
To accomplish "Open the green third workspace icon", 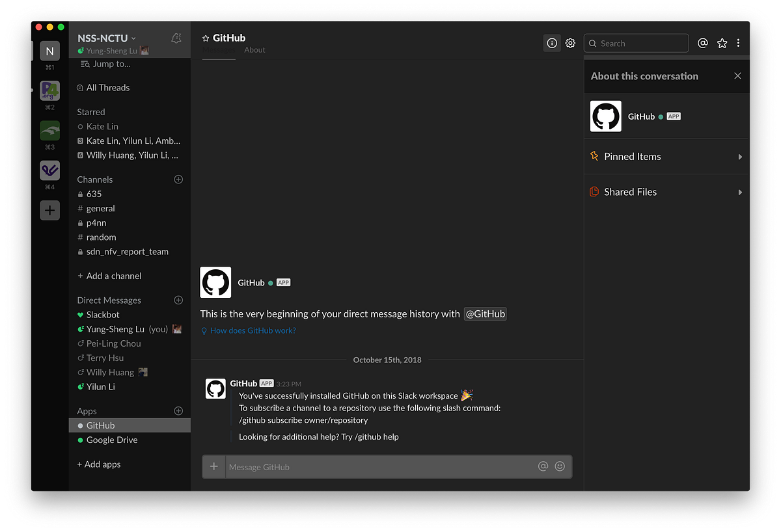I will [x=50, y=131].
